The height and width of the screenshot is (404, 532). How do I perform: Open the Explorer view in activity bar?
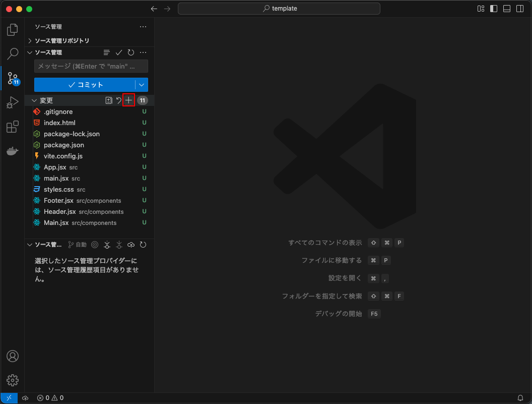(12, 30)
